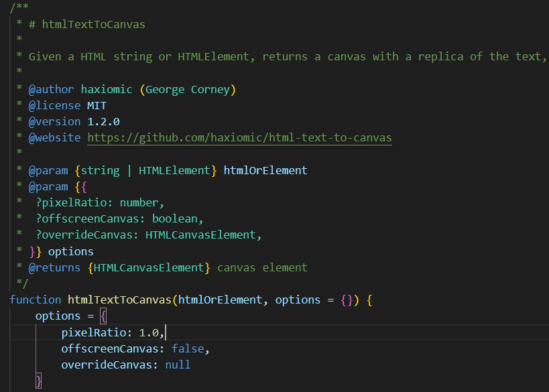This screenshot has height=392, width=549.
Task: Click the closing brace below 'overrideCanvas: null'
Action: pyautogui.click(x=38, y=381)
